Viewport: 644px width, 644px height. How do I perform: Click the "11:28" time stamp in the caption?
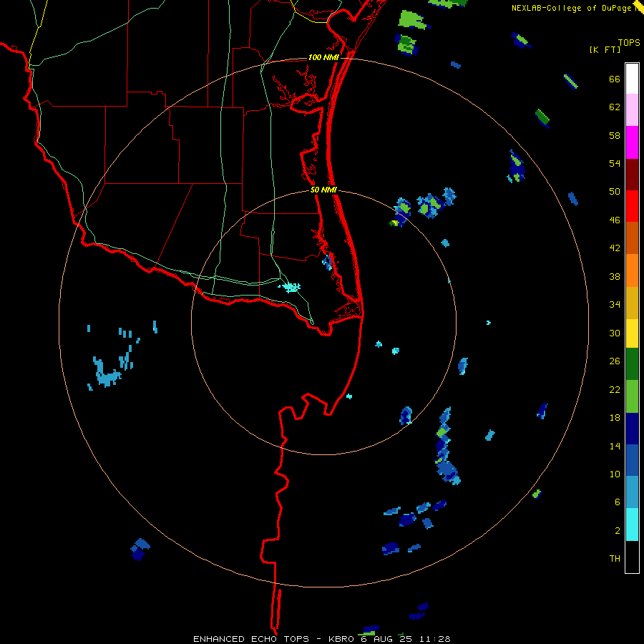tap(434, 639)
